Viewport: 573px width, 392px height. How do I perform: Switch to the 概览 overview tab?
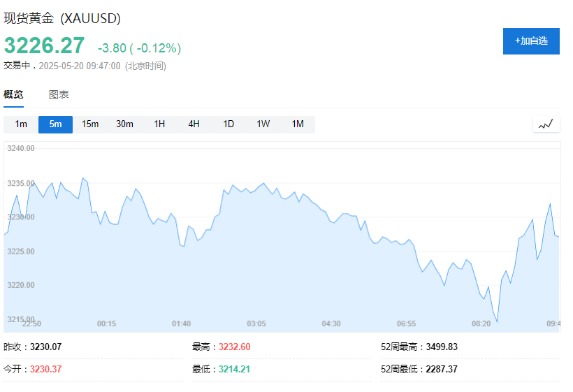[13, 95]
